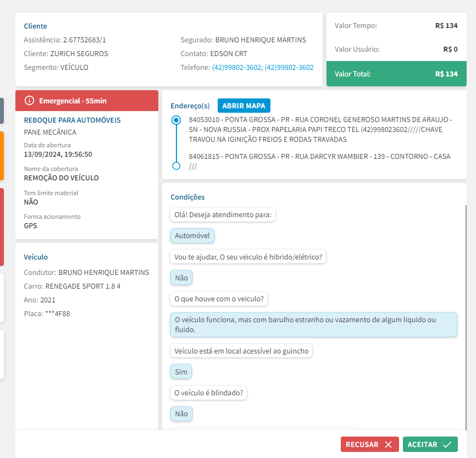The height and width of the screenshot is (458, 476).
Task: Click the "Sim" answer bubble
Action: [x=181, y=372]
